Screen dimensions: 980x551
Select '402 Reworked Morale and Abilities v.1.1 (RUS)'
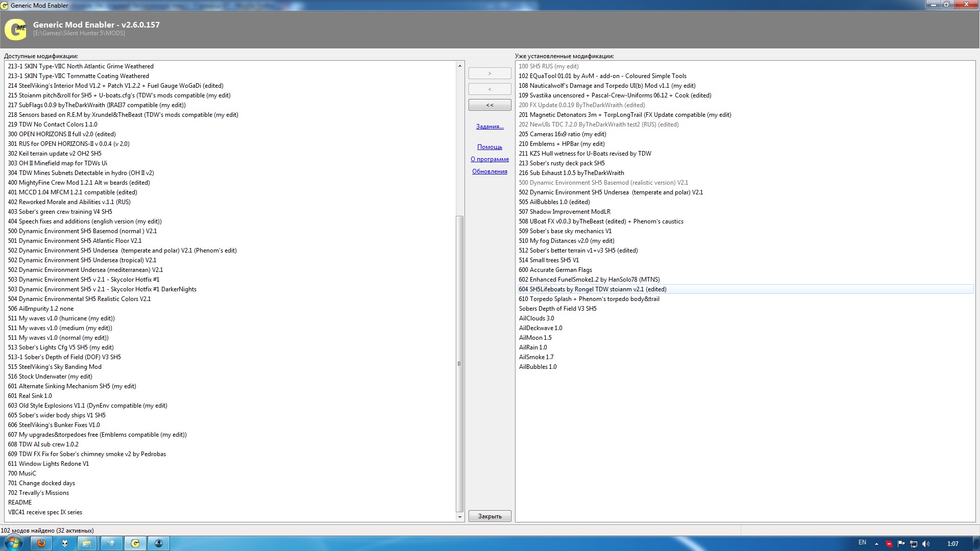69,202
